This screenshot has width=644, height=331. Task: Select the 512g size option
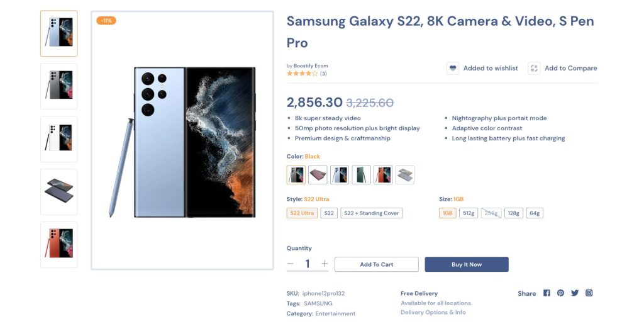(x=469, y=213)
